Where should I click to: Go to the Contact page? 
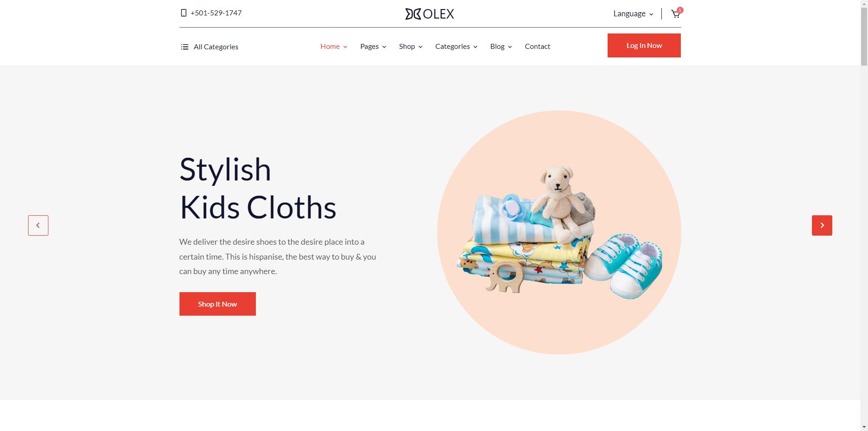(538, 47)
